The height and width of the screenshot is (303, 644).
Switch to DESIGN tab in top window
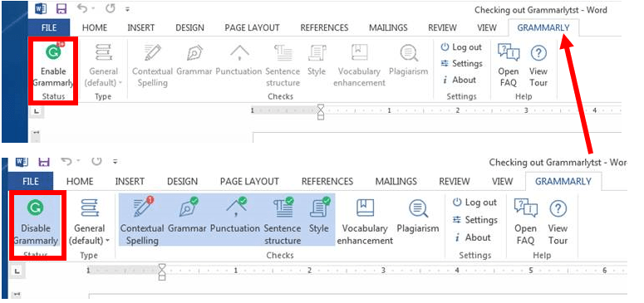(189, 27)
